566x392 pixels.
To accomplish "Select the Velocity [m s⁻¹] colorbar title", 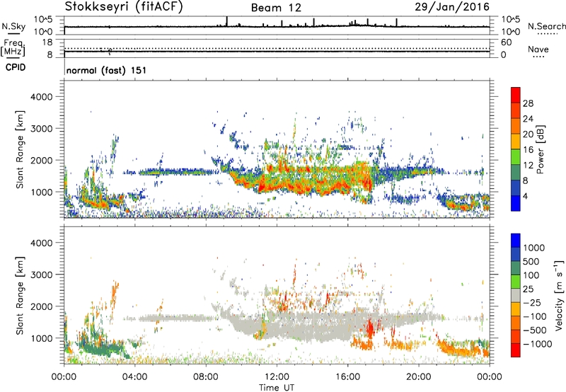I will [x=559, y=295].
